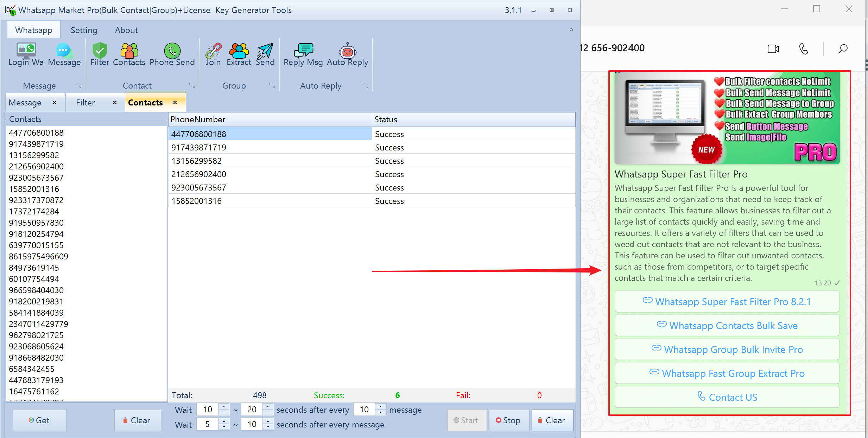Click the Stop button
Image resolution: width=868 pixels, height=438 pixels.
(509, 420)
